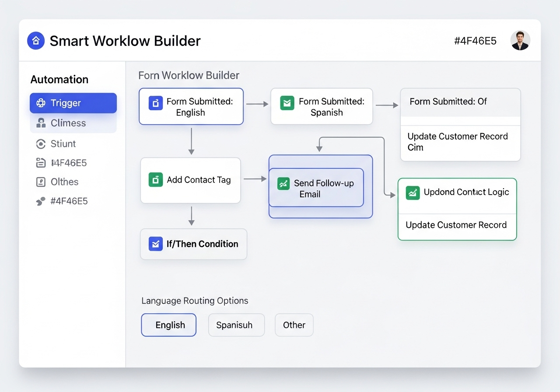Click the Language Routing Options label
560x392 pixels.
tap(195, 301)
